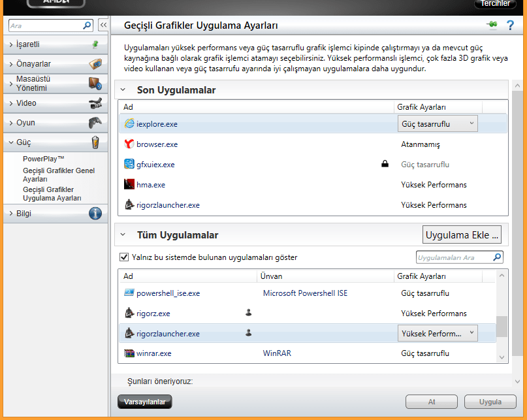Click the search magnifier in sidebar Ara box
Screen dimensions: 527x420
click(87, 25)
